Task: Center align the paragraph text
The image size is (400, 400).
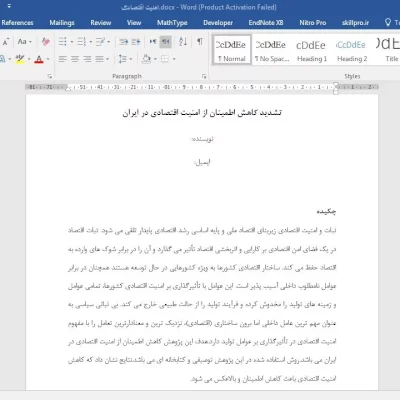Action: point(75,59)
